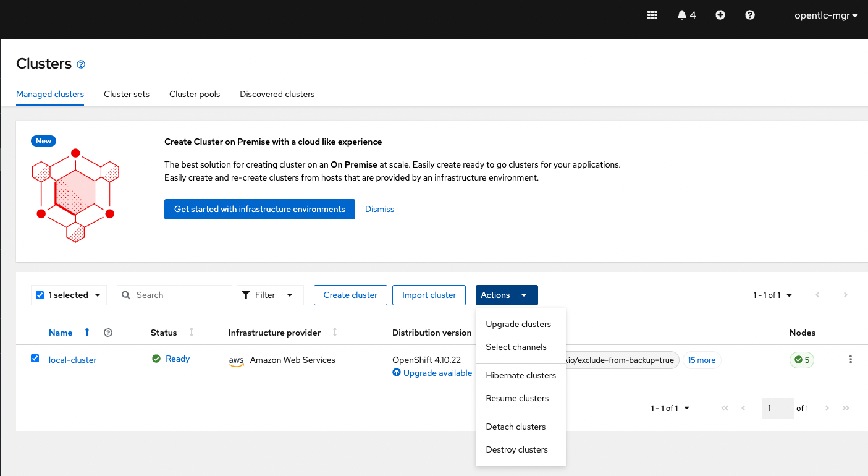Choose Destroy clusters menu option

point(516,449)
